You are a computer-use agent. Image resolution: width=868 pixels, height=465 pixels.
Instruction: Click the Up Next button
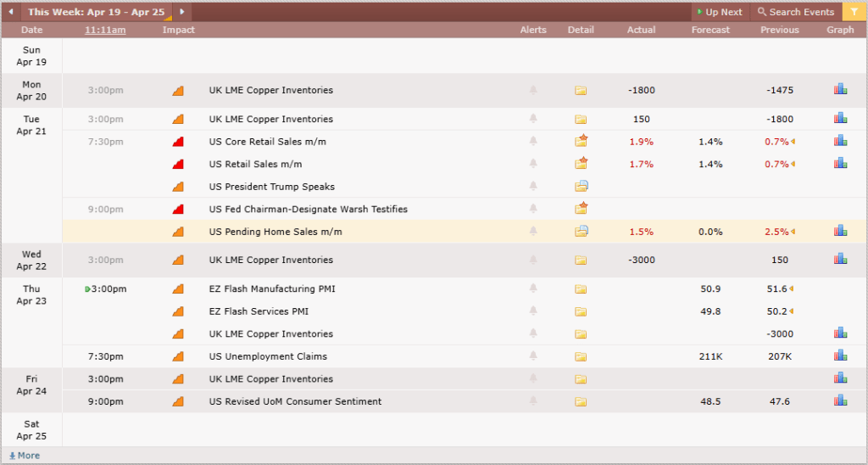(720, 12)
